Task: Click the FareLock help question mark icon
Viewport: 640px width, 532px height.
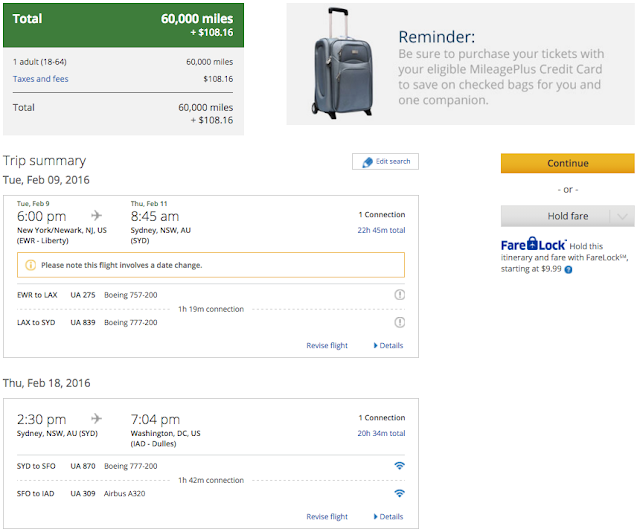Action: (569, 269)
